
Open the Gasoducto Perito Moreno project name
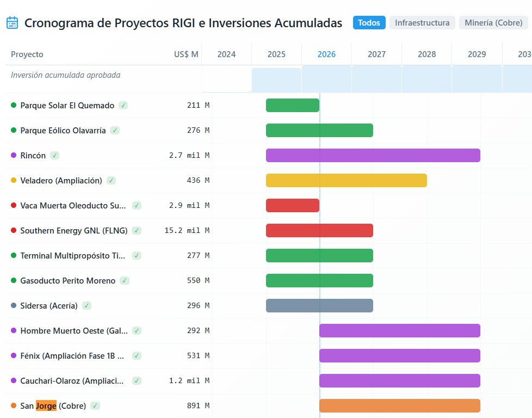pyautogui.click(x=68, y=280)
